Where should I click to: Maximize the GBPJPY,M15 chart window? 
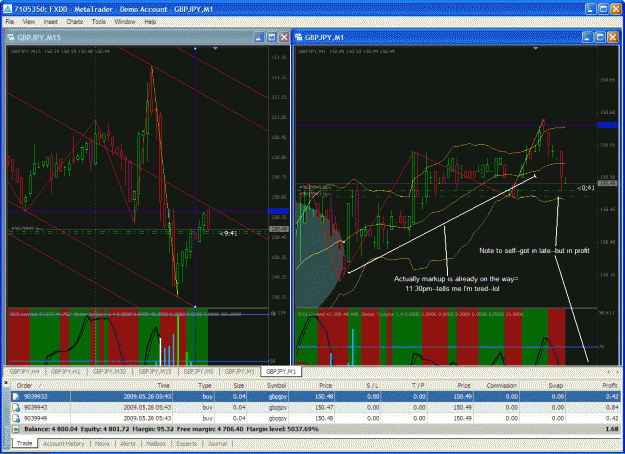click(271, 37)
